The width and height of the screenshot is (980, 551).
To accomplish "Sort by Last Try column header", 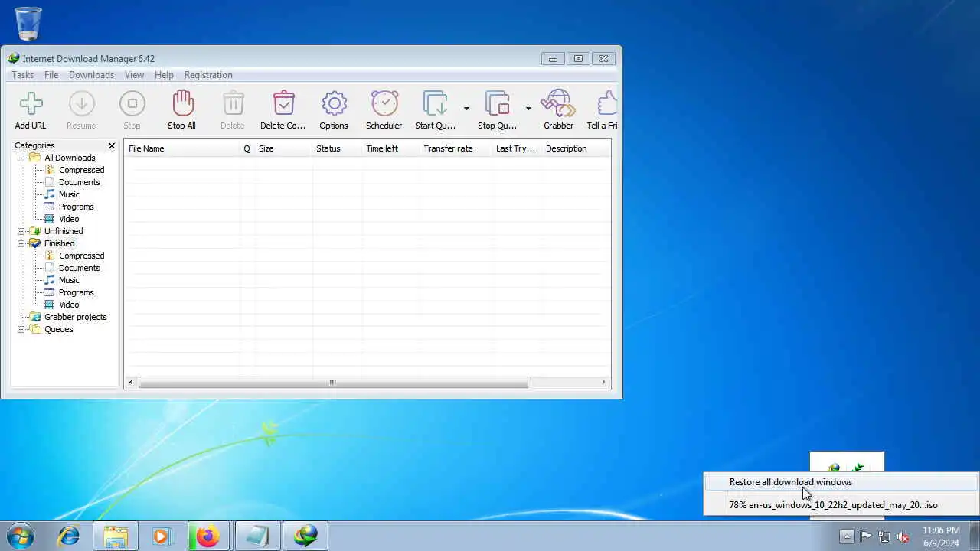I will [x=517, y=148].
